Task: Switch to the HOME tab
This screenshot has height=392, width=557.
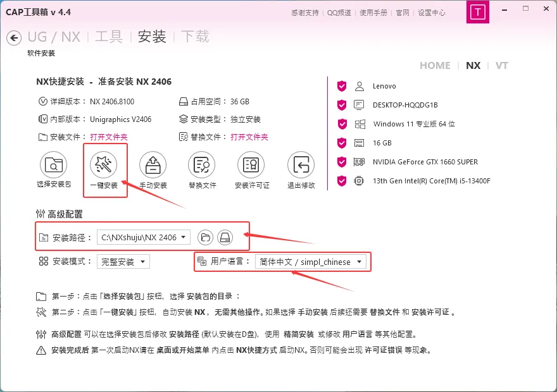Action: coord(435,66)
